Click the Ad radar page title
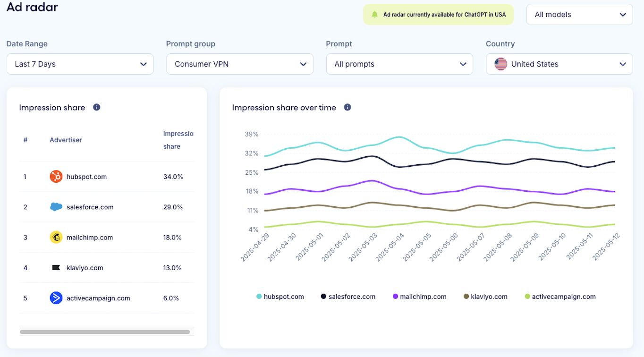644x357 pixels. pos(32,7)
